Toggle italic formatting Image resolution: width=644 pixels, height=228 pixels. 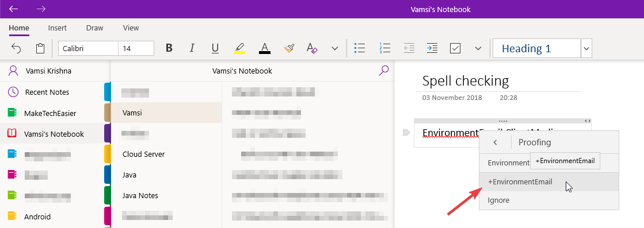192,48
